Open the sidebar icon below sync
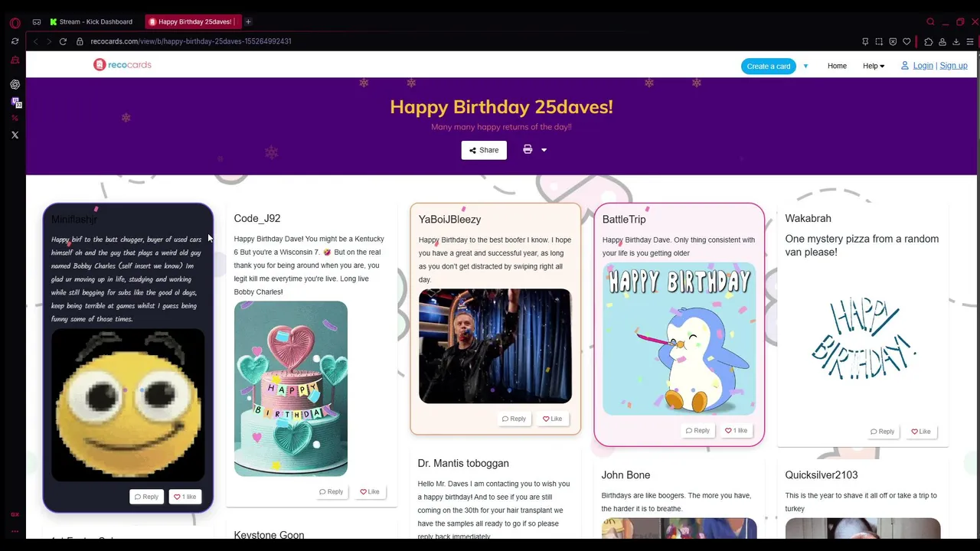This screenshot has height=551, width=980. 15,60
